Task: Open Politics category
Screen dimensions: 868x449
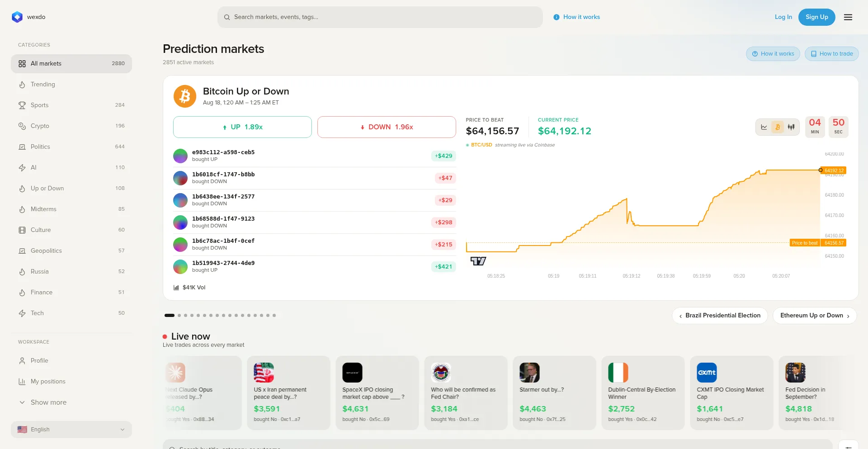Action: point(71,147)
